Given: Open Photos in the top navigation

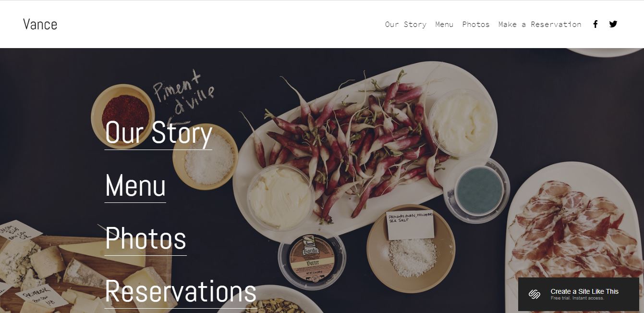Looking at the screenshot, I should pos(476,24).
